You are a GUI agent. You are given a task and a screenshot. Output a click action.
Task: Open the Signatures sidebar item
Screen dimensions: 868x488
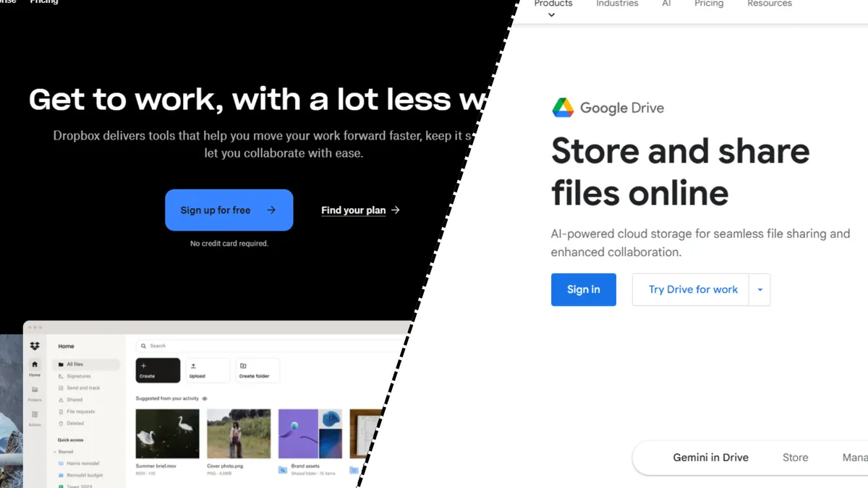point(80,376)
